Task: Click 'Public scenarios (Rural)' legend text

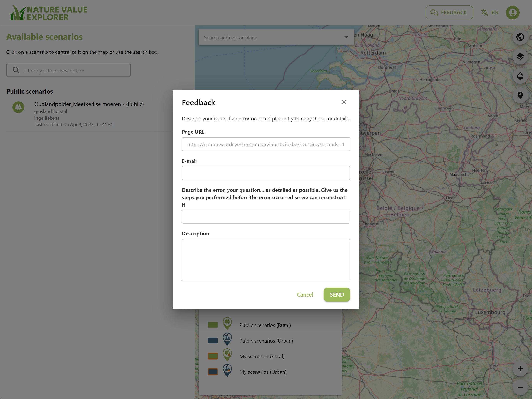Action: 265,325
